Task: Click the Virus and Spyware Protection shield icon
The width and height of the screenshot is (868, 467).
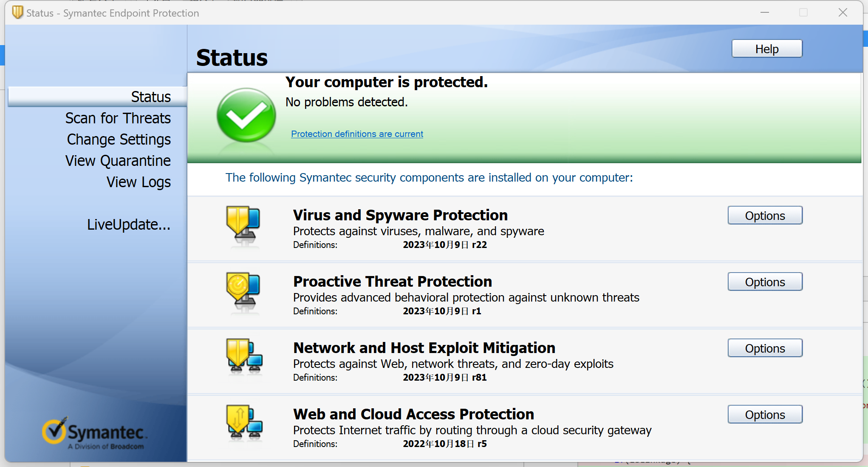Action: (x=243, y=226)
